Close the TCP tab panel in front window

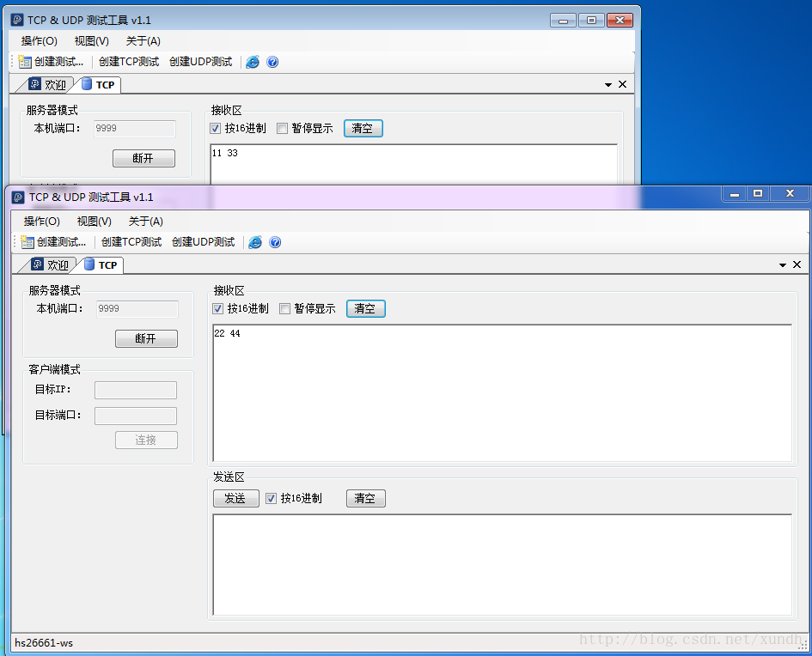[x=797, y=264]
